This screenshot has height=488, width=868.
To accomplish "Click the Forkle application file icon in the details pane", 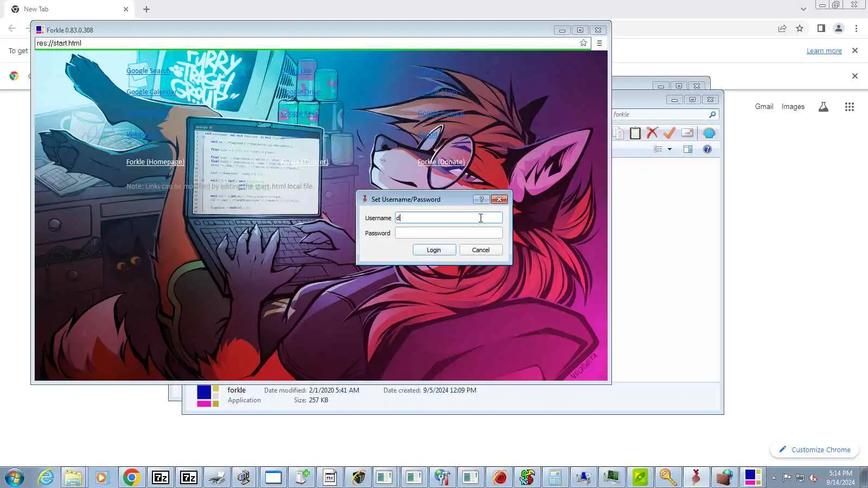I will pos(208,396).
